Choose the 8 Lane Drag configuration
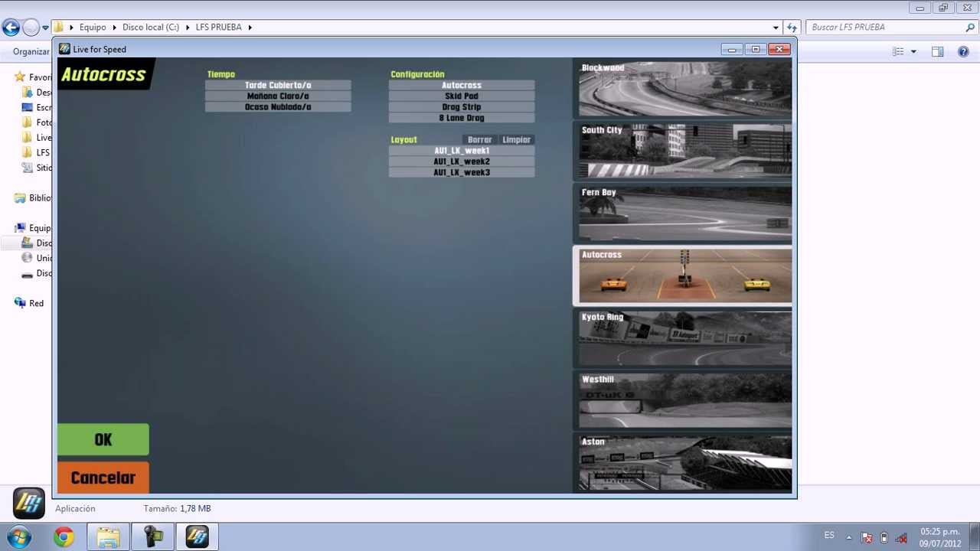Screen dimensions: 980x551 462,118
